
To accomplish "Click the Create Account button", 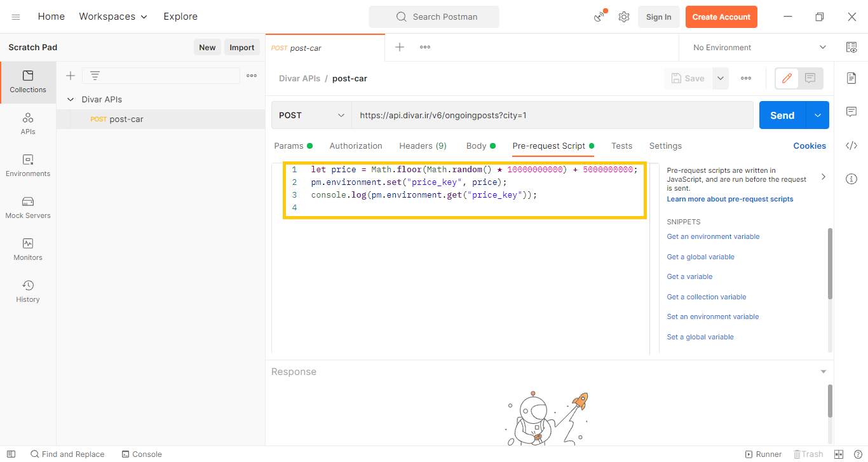I will click(721, 17).
